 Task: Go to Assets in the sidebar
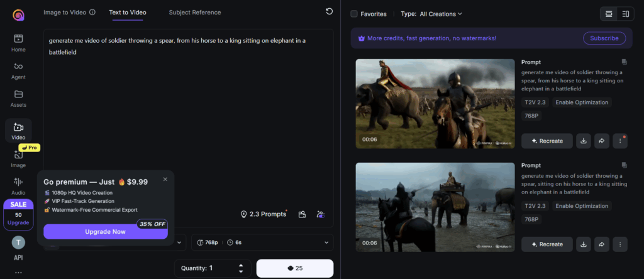18,97
